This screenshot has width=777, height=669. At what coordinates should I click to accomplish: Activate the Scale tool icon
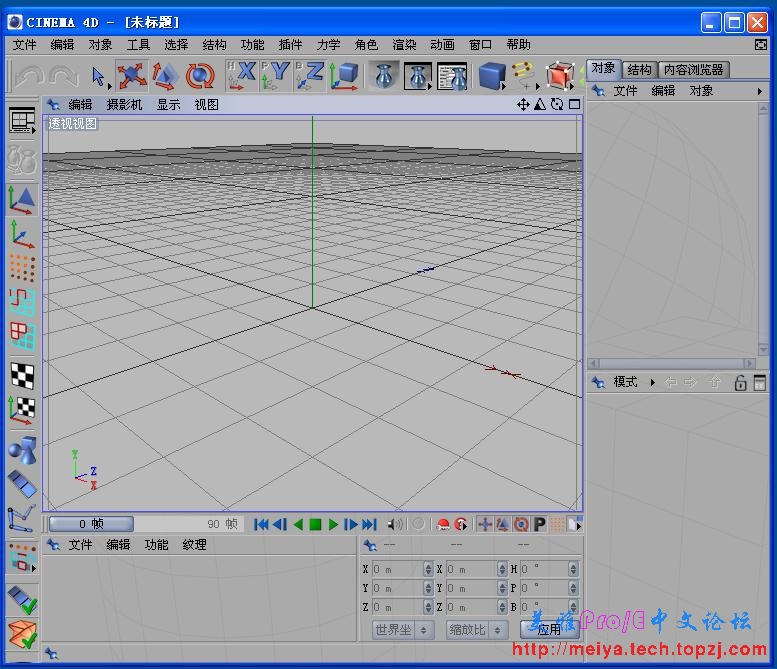(164, 76)
